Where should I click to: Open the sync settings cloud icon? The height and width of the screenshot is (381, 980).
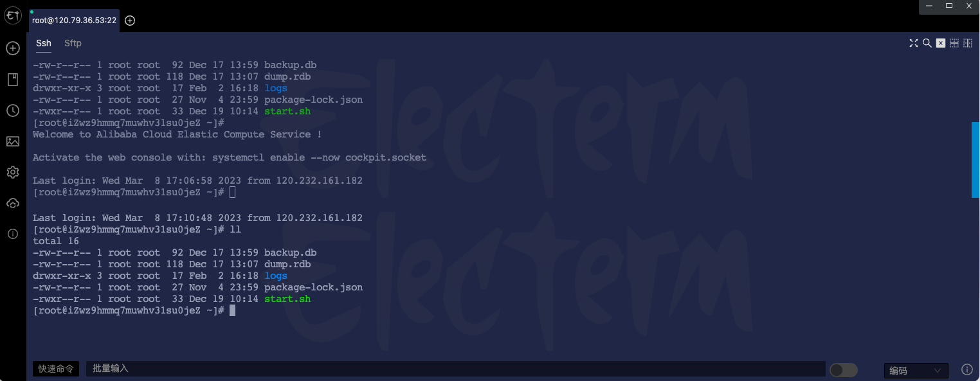pos(12,203)
